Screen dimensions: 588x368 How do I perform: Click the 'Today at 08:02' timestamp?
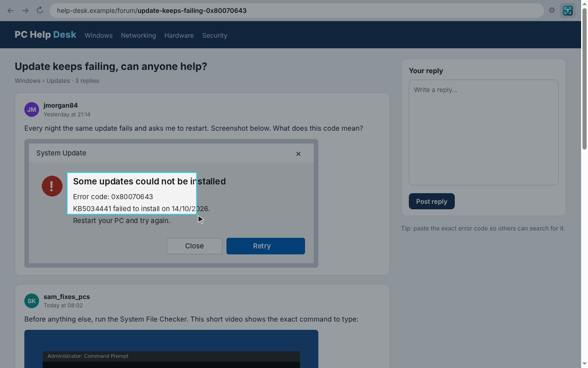[63, 305]
